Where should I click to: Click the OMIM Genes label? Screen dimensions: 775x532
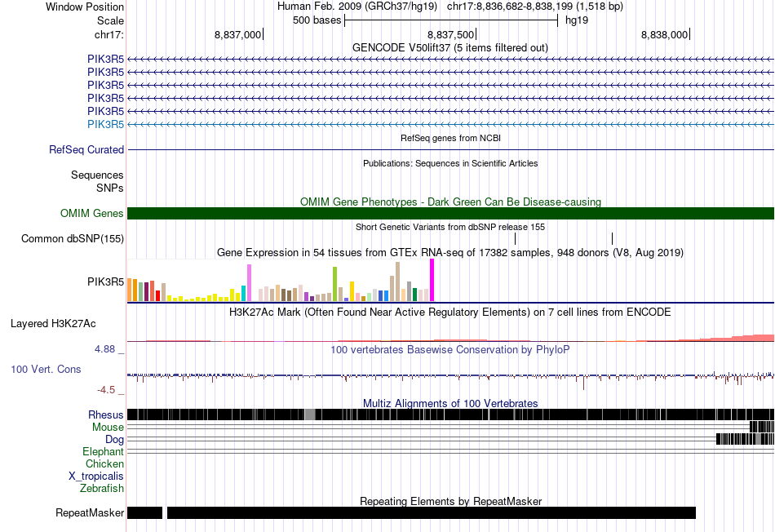[x=92, y=213]
